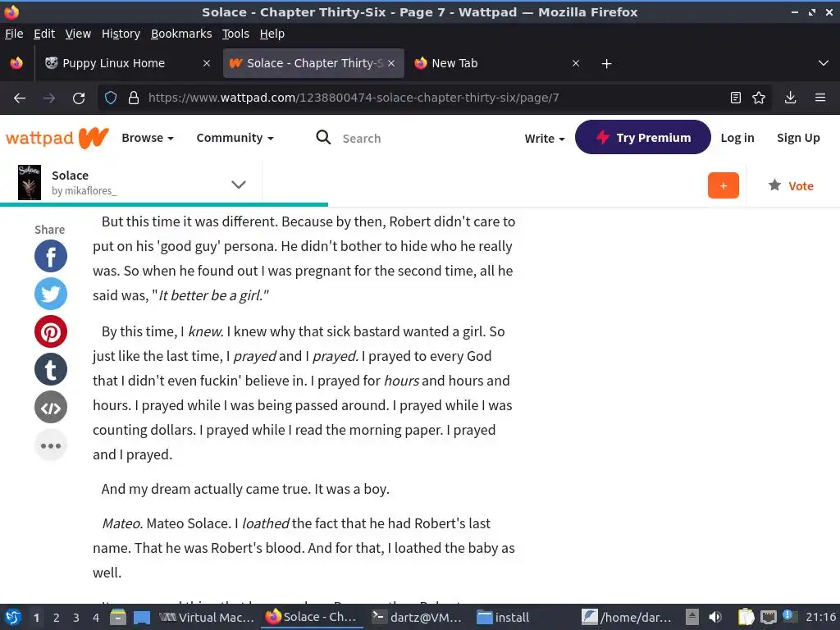Open the Edit menu
The image size is (840, 630).
click(x=44, y=34)
